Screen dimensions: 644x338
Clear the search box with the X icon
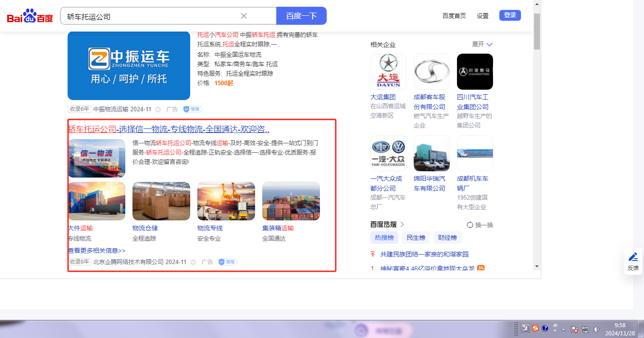click(x=244, y=16)
